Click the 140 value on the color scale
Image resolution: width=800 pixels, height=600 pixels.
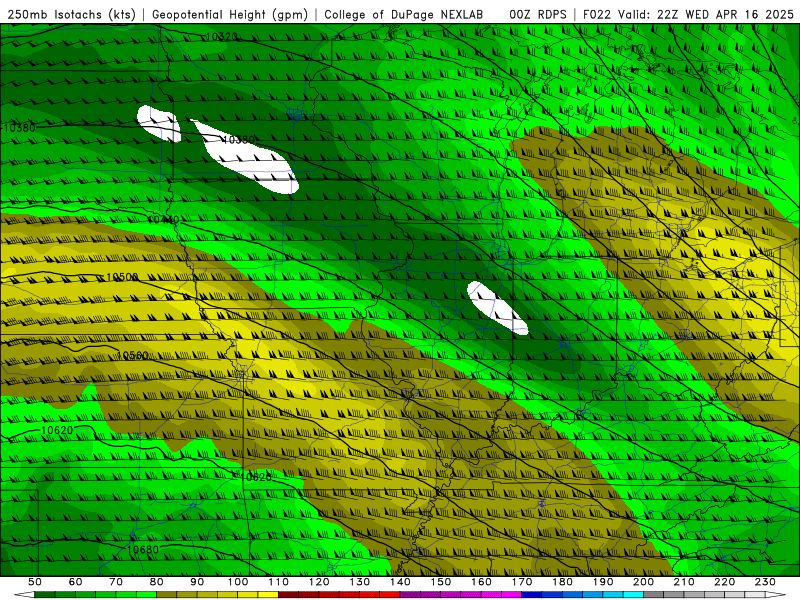(x=401, y=582)
